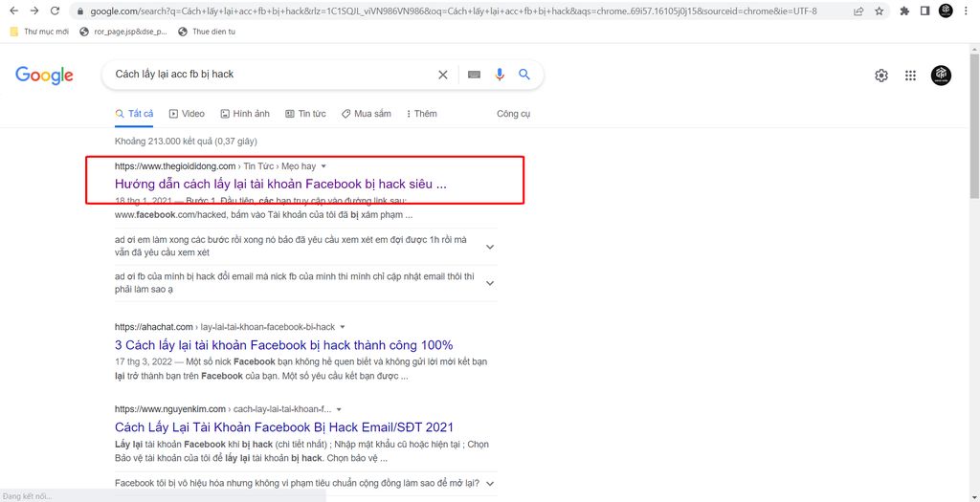The width and height of the screenshot is (980, 502).
Task: Open the 'Thêm' more options menu
Action: [422, 114]
